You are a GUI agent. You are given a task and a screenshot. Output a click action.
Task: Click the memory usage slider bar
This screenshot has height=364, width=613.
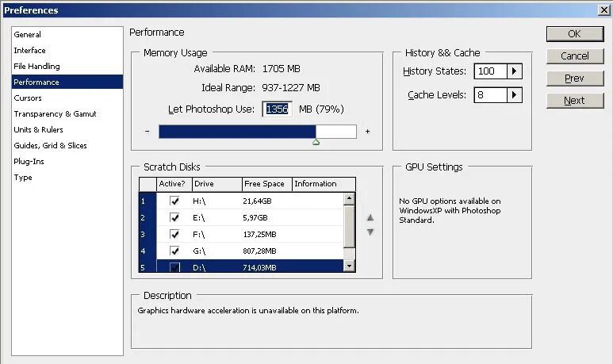point(258,132)
